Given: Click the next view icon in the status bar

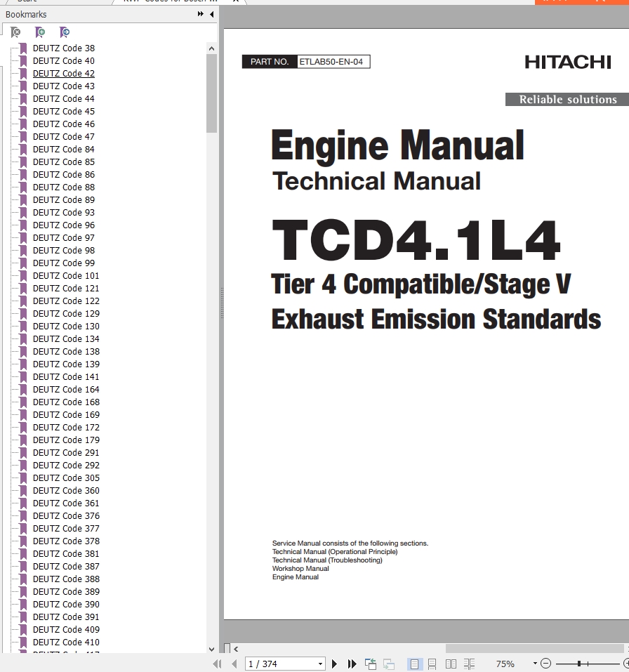Looking at the screenshot, I should (389, 664).
